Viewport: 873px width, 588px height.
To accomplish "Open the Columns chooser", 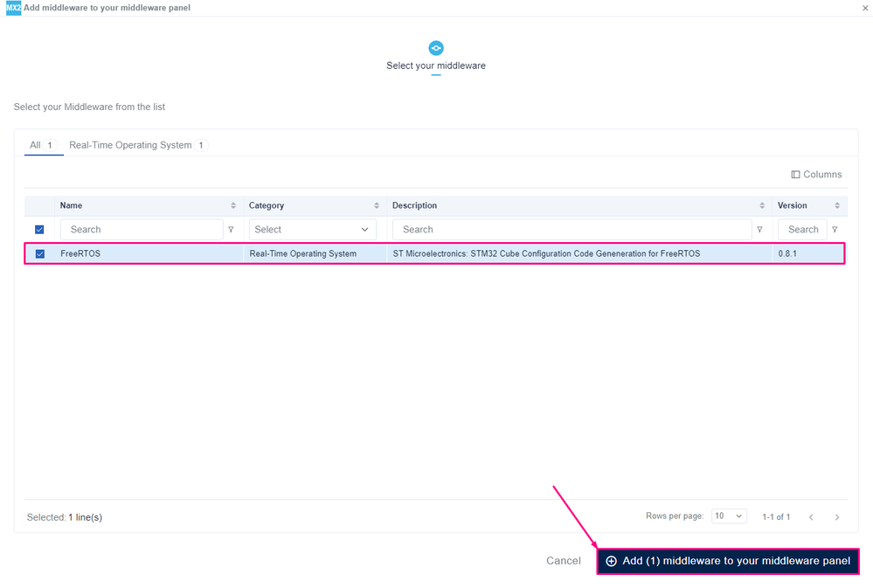I will click(x=816, y=174).
